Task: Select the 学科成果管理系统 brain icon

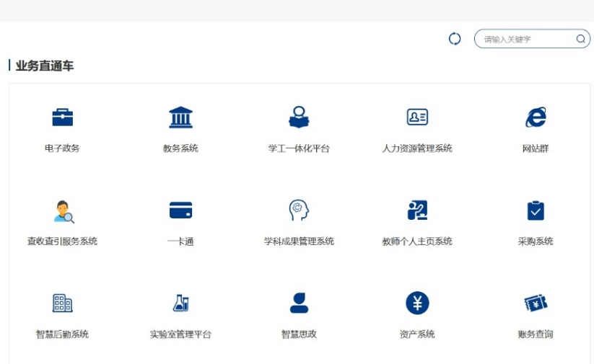Action: tap(299, 210)
